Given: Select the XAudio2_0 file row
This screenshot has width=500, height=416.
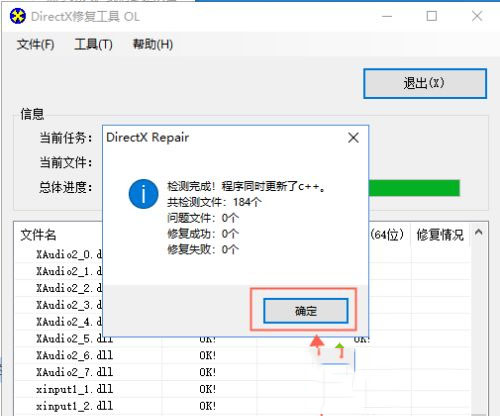Looking at the screenshot, I should (69, 254).
